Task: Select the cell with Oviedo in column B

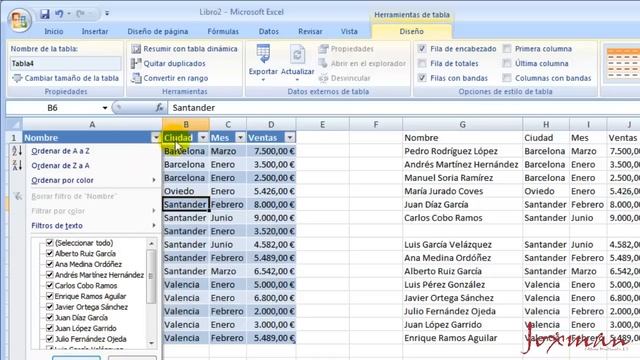Action: coord(186,191)
